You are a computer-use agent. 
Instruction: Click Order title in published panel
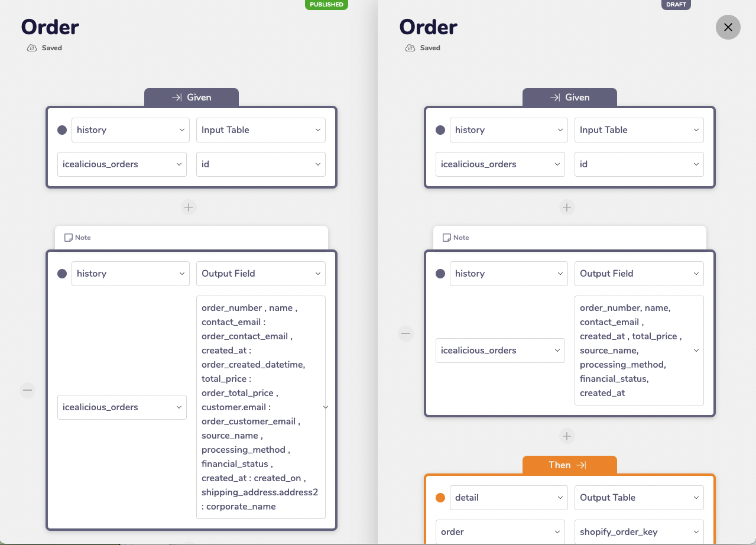click(50, 27)
